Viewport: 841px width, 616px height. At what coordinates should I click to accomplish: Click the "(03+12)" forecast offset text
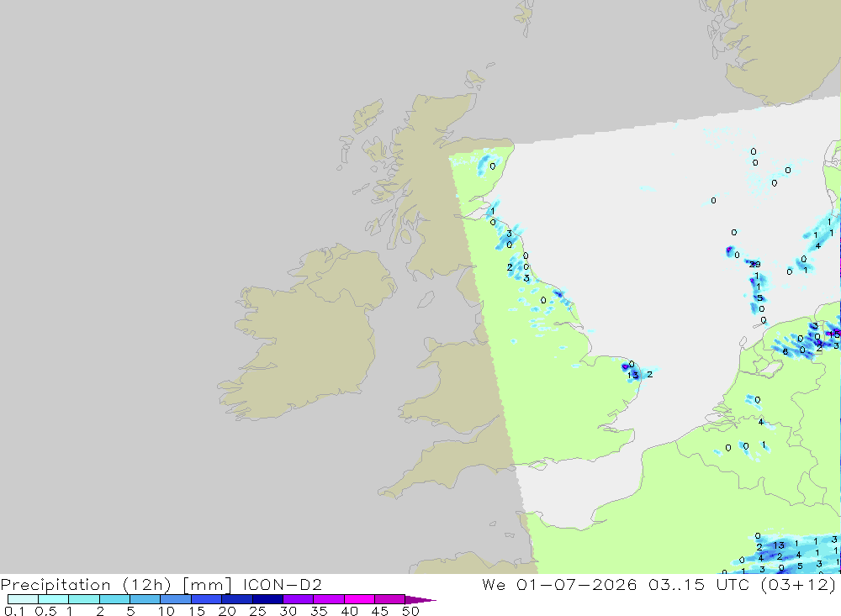pos(799,585)
